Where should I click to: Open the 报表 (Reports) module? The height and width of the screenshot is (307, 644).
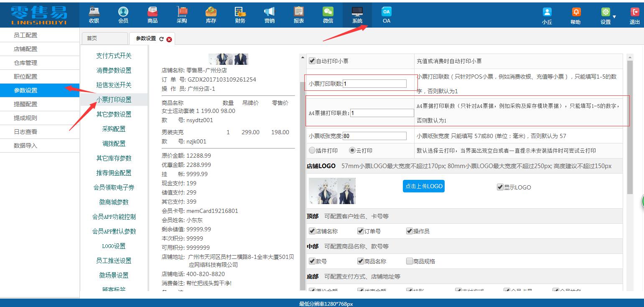pos(298,14)
